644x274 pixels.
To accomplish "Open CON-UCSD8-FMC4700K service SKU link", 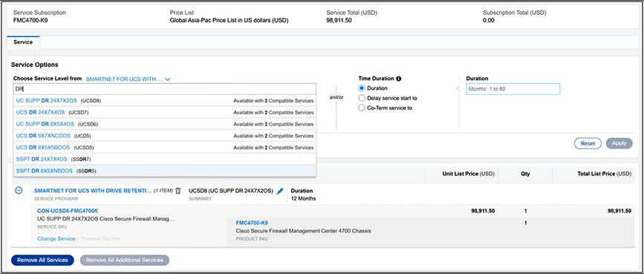I will [68, 211].
